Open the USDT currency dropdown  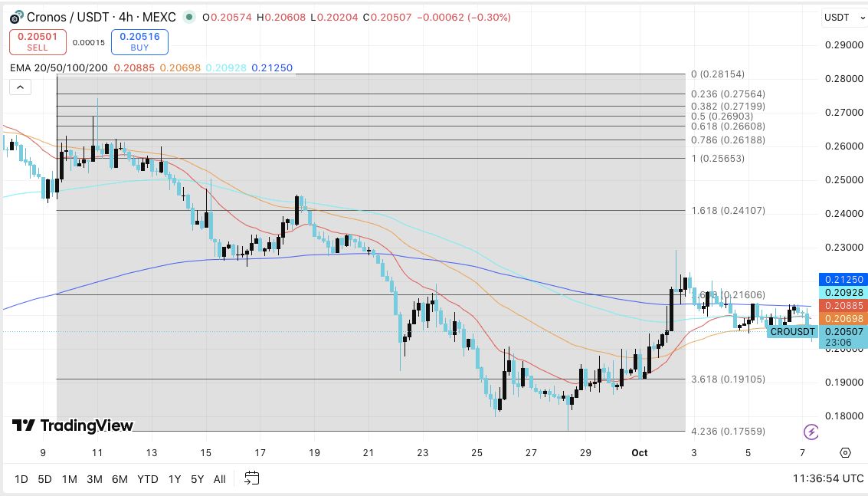tap(843, 18)
